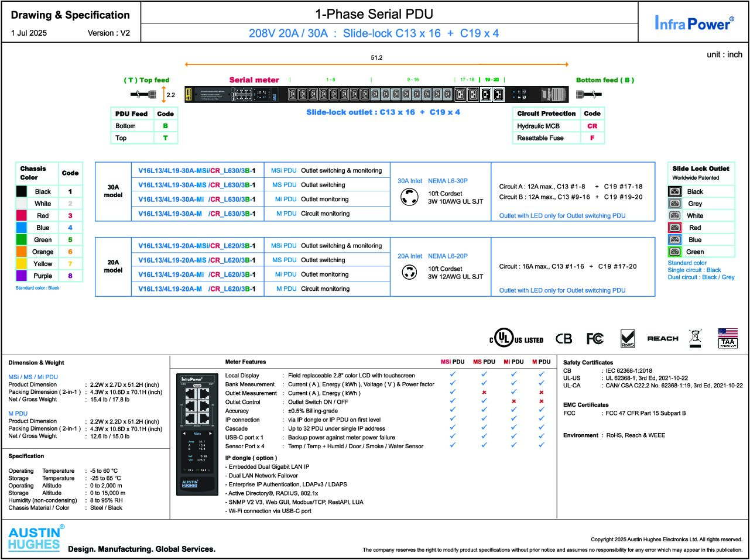Click the Sensor Port checkmark under M PDU

tap(542, 445)
